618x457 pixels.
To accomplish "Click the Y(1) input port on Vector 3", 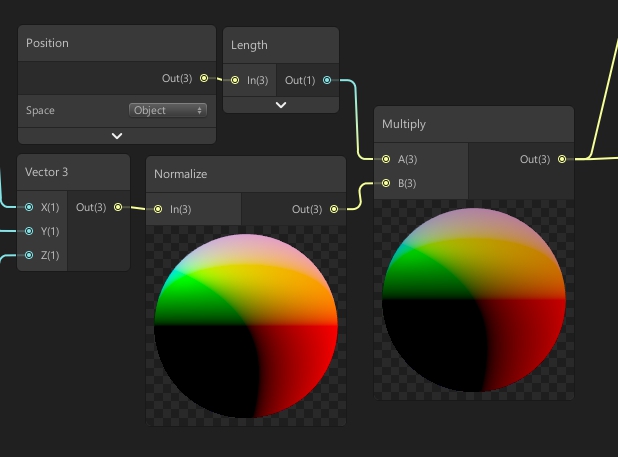I will [x=29, y=231].
